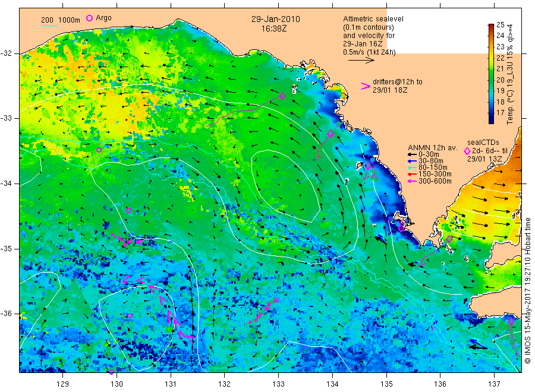This screenshot has width=535, height=392.
Task: Click latitude axis label -36
Action: (6, 314)
